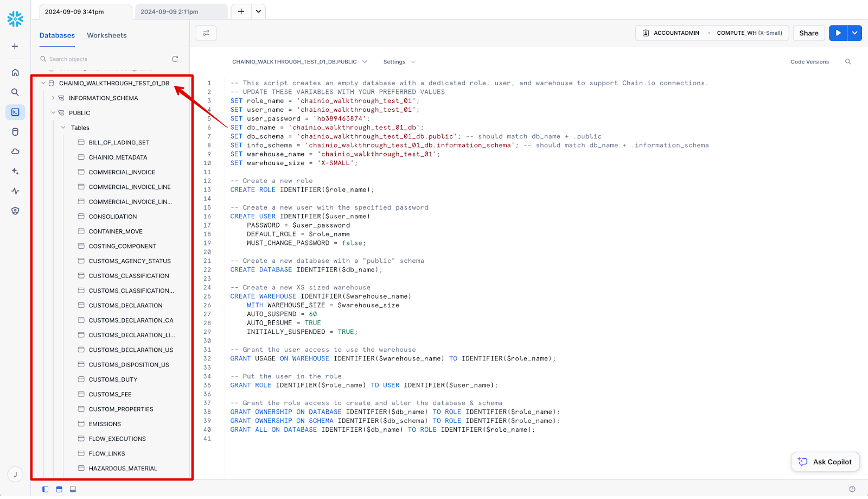Select the CONTAINER_MOVE table
This screenshot has height=499, width=868.
coord(116,231)
